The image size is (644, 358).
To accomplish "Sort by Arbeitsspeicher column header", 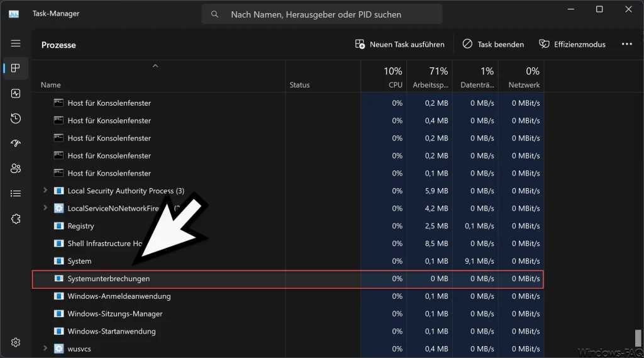I will pos(430,85).
